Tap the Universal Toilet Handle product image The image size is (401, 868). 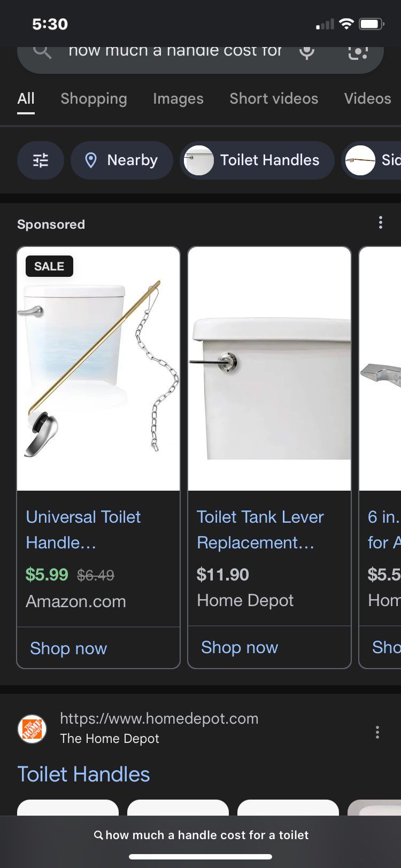coord(98,369)
